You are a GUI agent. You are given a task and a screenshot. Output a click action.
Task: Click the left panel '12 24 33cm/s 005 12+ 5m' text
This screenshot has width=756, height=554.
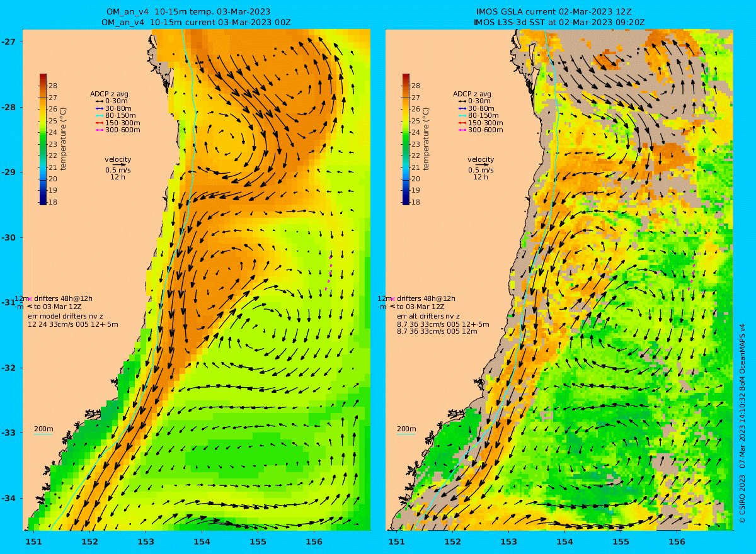tap(73, 325)
